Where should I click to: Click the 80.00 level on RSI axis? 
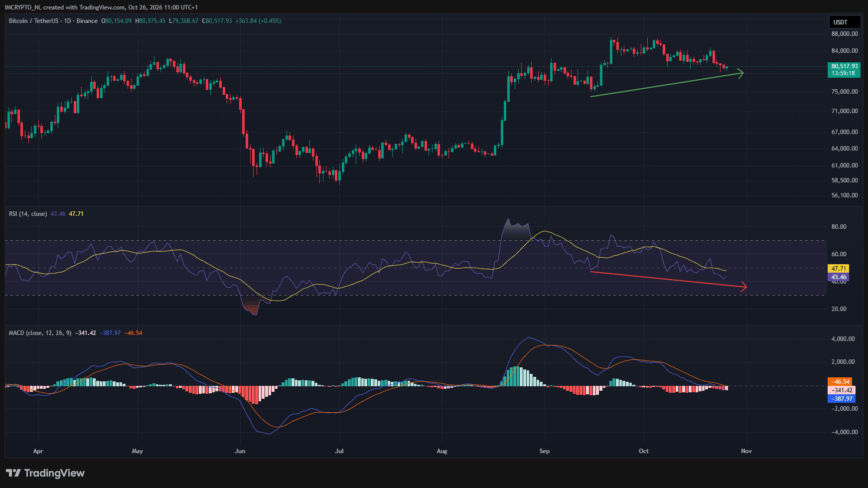pyautogui.click(x=839, y=227)
